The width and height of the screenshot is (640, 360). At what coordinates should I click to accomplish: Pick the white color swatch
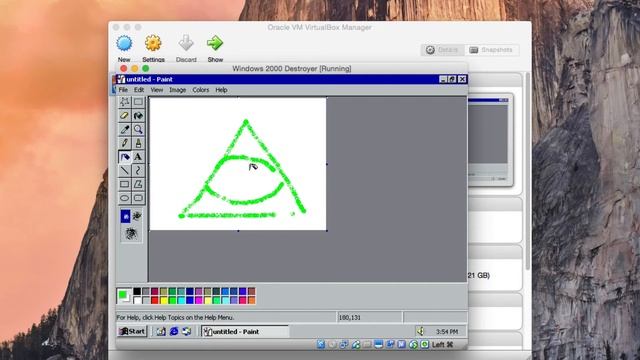click(137, 300)
